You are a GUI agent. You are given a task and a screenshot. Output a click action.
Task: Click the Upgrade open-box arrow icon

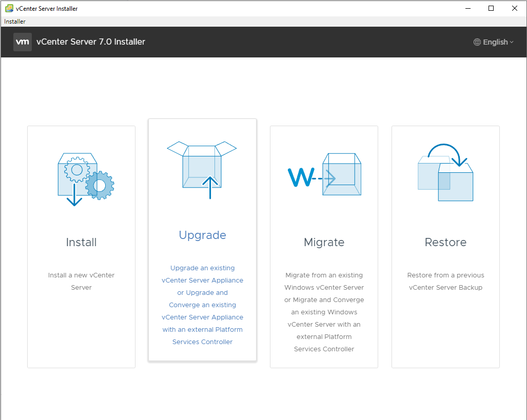tap(202, 170)
